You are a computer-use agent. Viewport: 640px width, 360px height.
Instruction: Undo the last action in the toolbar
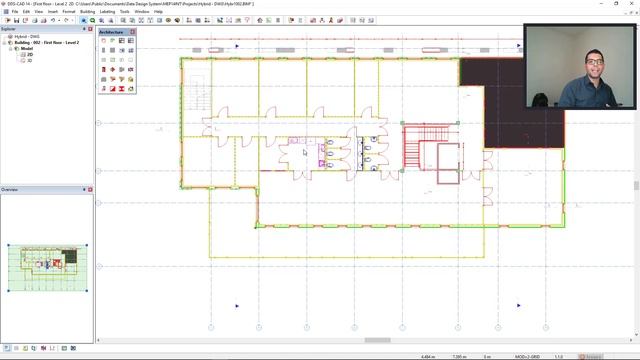click(x=53, y=20)
